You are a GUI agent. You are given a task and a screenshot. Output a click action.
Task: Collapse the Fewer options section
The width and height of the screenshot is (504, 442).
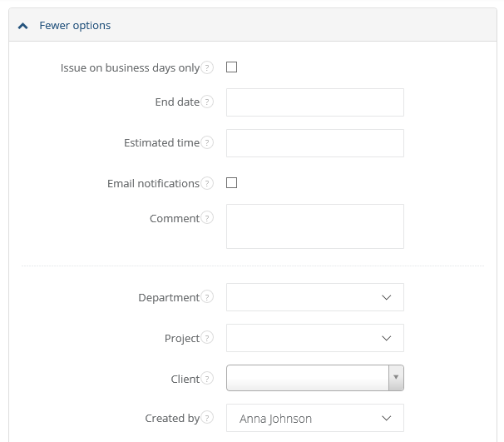pos(75,26)
